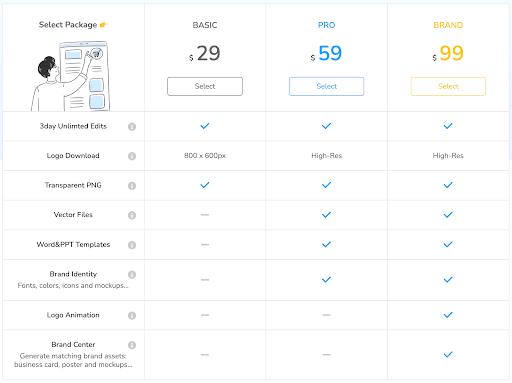Screen dimensions: 512x383
Task: Click PRO checkmark in Vector Files row
Action: (x=327, y=215)
